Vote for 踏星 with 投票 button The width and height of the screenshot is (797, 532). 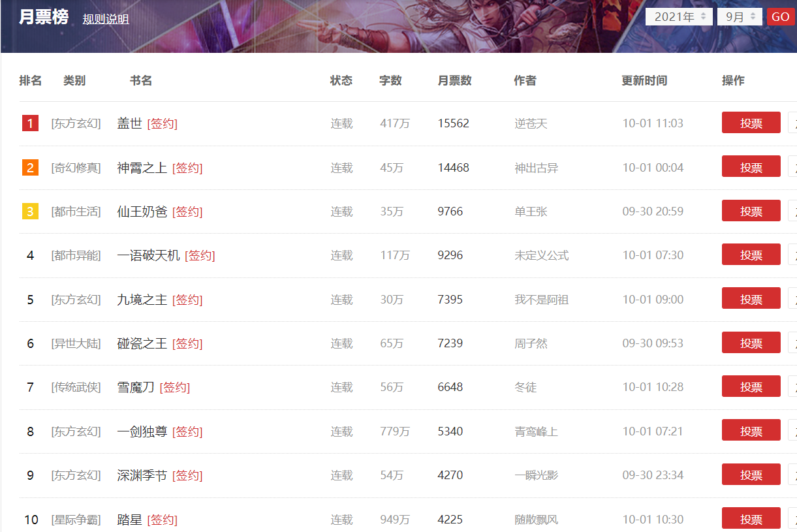click(751, 519)
